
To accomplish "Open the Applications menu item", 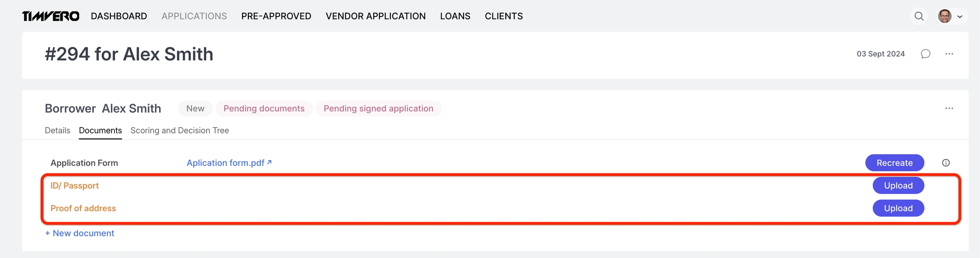I will [194, 16].
